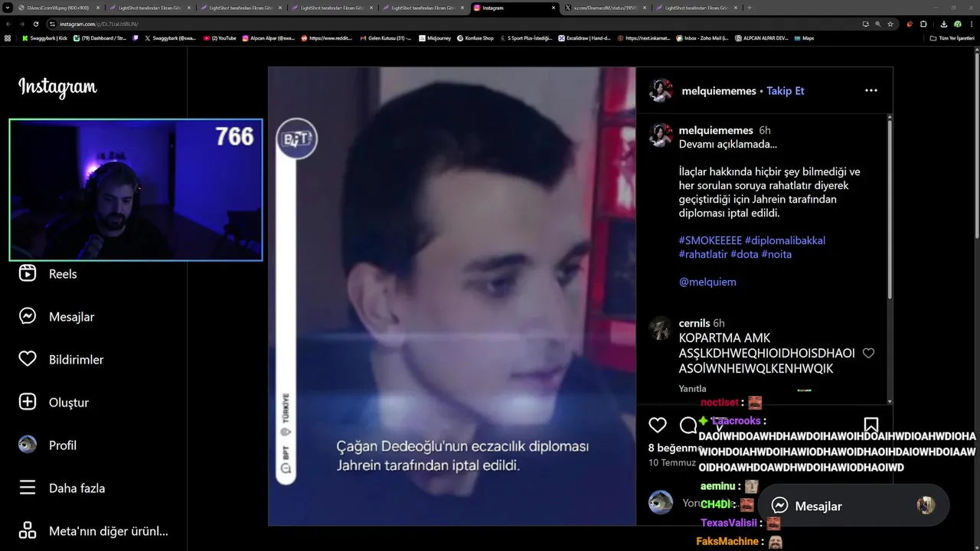
Task: Expand Tüm Yer İşaretleri bookmarks folder
Action: [x=952, y=38]
